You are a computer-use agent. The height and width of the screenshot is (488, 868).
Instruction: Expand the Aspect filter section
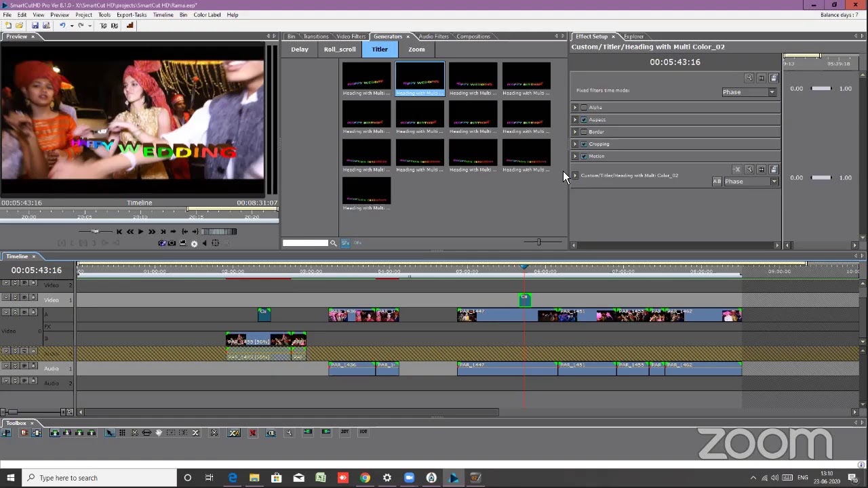pyautogui.click(x=575, y=120)
